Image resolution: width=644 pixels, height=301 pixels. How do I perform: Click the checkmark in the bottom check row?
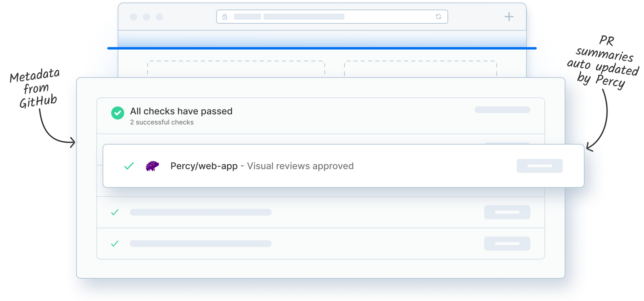115,243
